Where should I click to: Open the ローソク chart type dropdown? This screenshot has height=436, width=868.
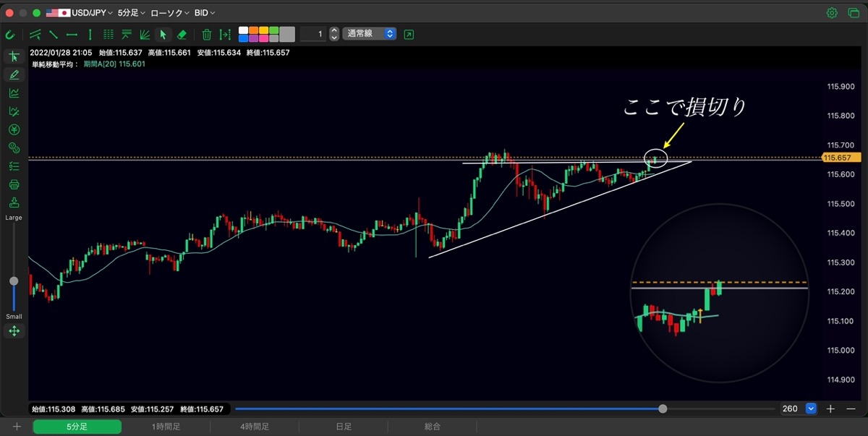[x=170, y=13]
